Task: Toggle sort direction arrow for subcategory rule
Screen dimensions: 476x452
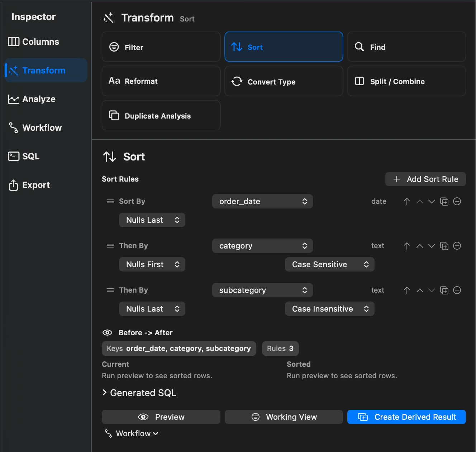Action: click(x=407, y=290)
